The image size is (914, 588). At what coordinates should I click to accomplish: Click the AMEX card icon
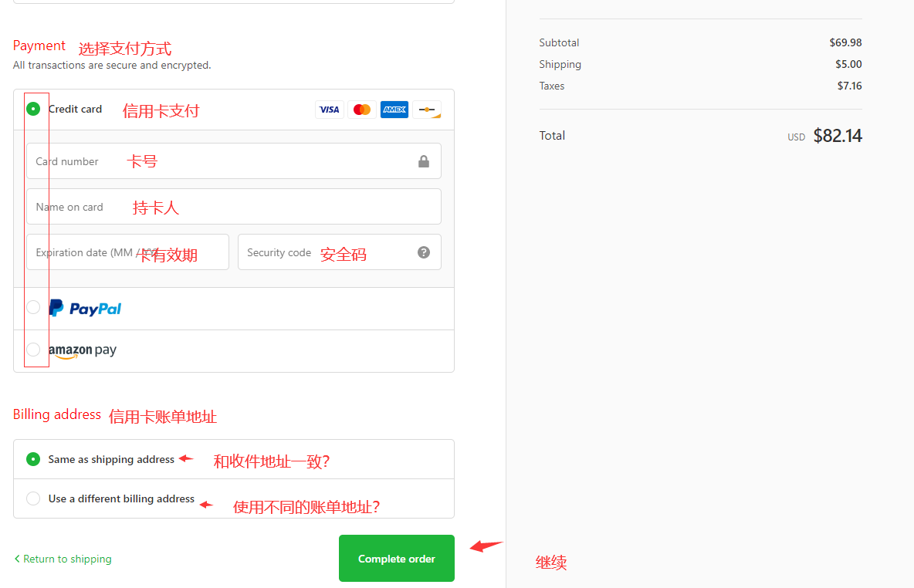pos(394,110)
